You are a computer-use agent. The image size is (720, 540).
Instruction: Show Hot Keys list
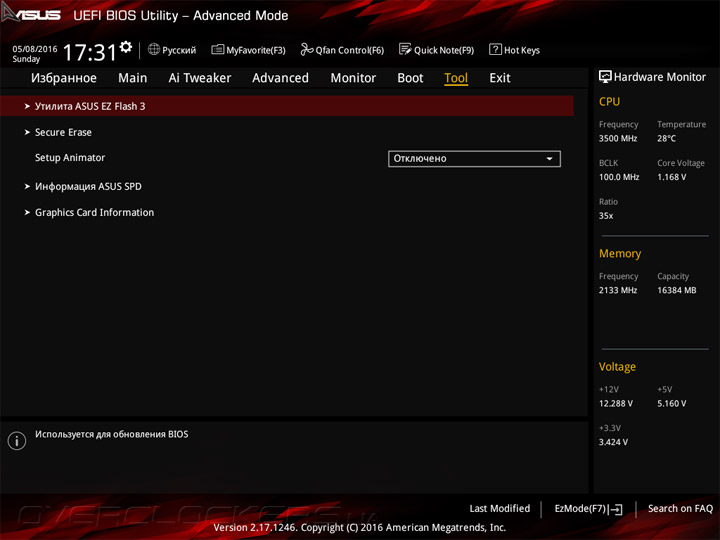pos(514,50)
